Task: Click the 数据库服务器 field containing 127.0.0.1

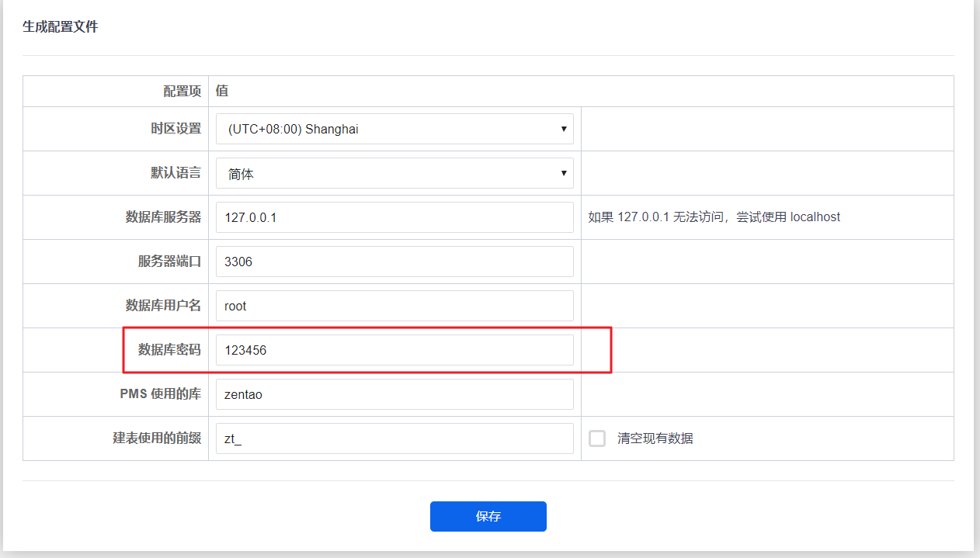Action: (x=394, y=217)
